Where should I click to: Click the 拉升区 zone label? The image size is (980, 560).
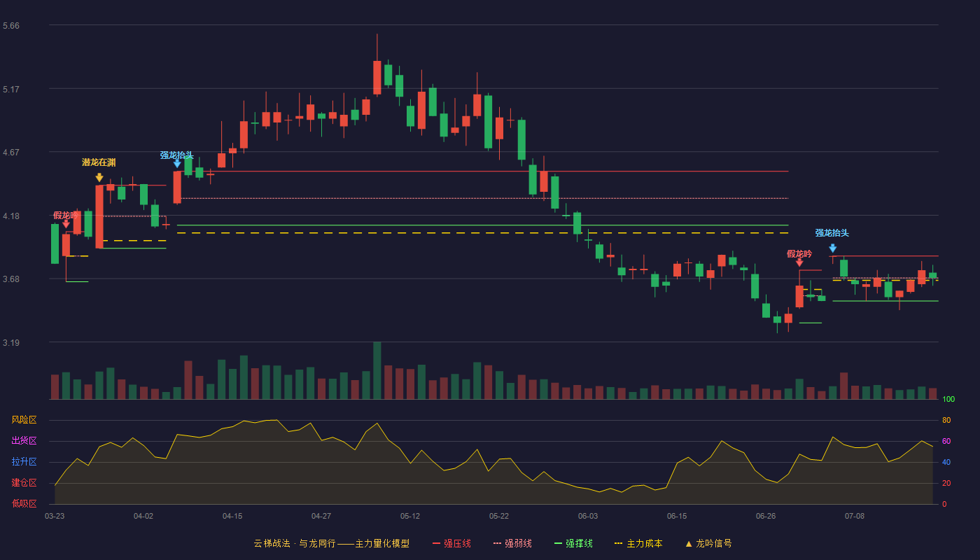coord(24,462)
